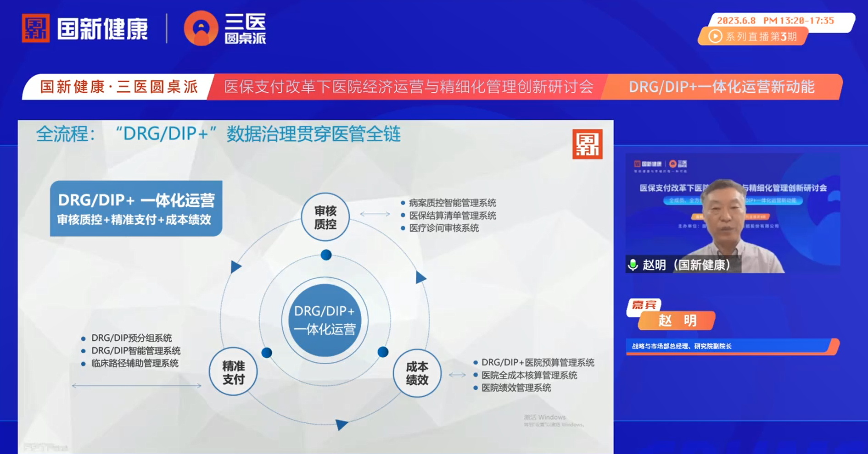Click the 国新健康 red seal logo

click(35, 28)
